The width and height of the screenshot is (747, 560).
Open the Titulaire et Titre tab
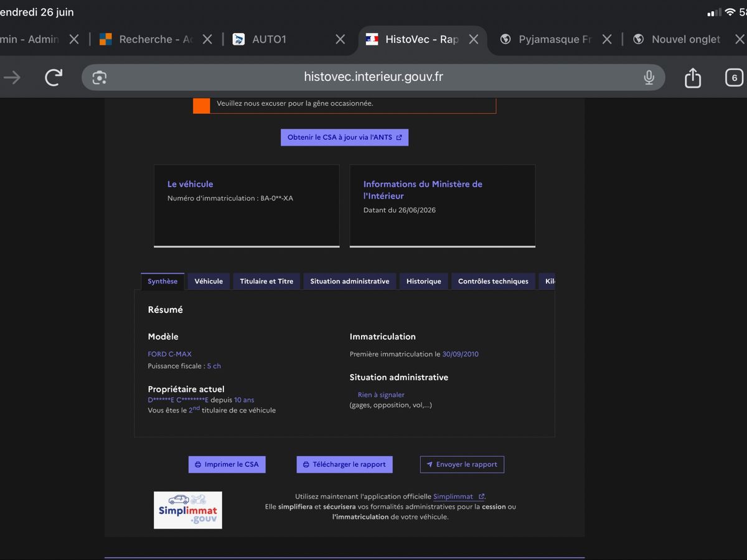pos(266,281)
